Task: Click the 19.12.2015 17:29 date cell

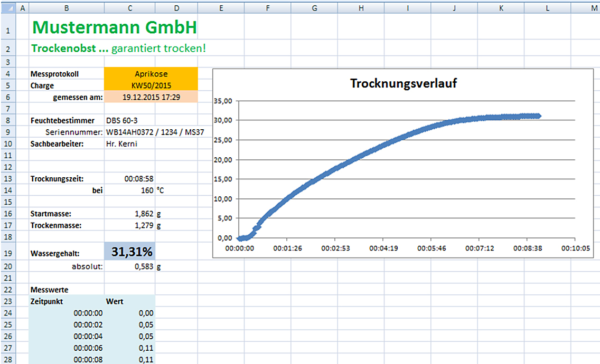Action: [x=151, y=97]
